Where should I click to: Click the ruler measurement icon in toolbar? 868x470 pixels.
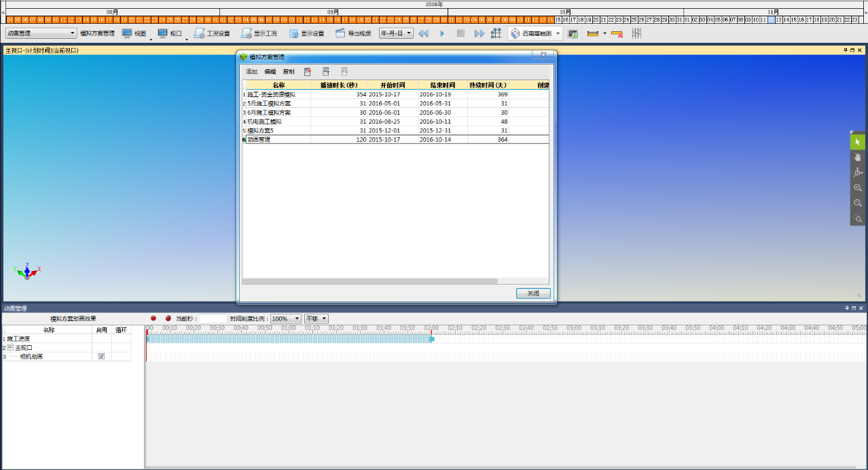click(x=593, y=33)
